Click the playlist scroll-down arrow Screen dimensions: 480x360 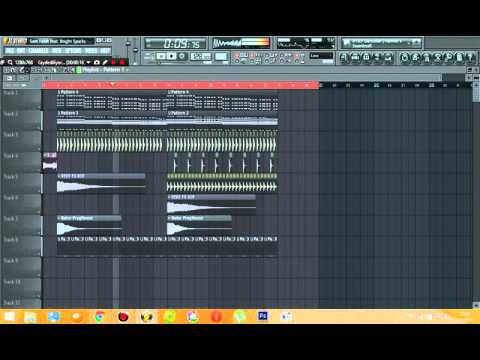(x=476, y=305)
